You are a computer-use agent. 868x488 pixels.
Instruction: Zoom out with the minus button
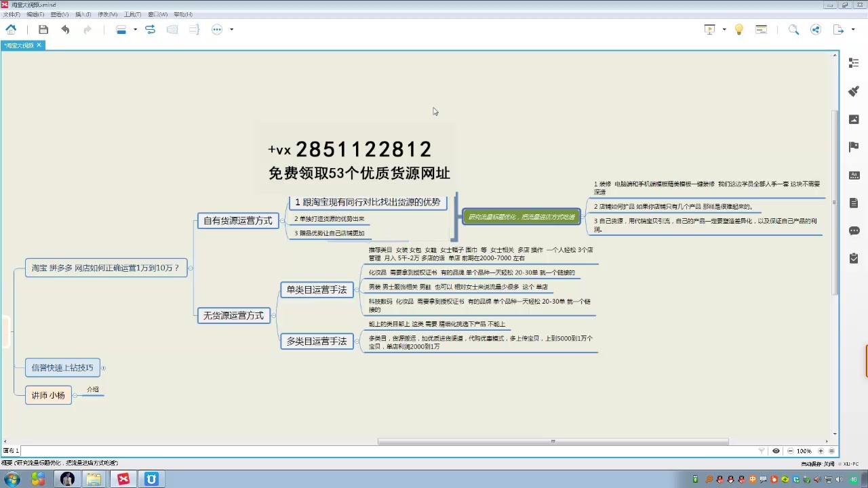point(791,451)
